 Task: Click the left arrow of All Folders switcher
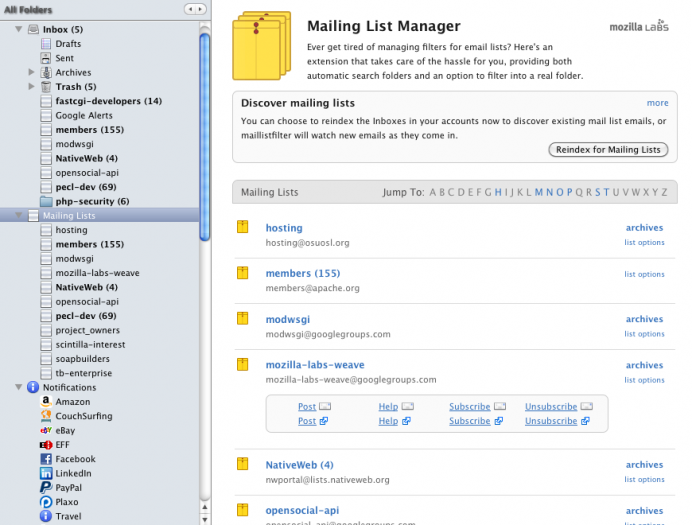point(190,9)
